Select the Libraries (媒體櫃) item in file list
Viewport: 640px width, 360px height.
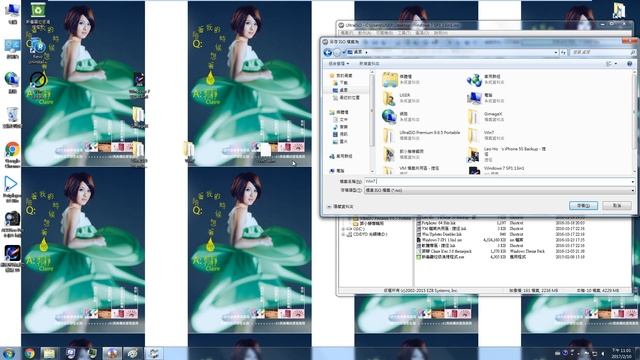[401, 80]
